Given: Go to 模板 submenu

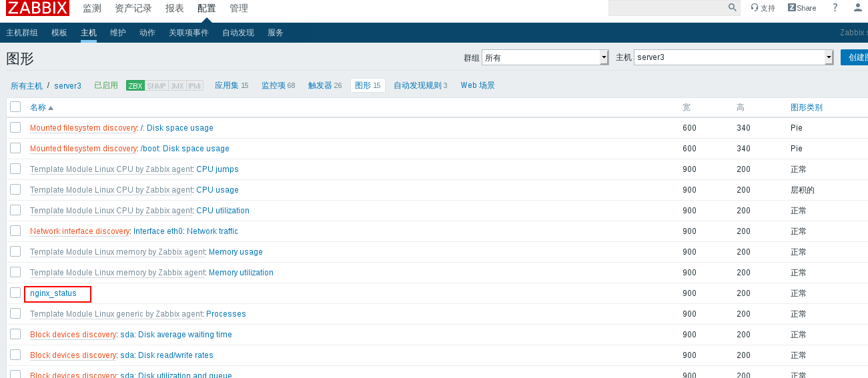Looking at the screenshot, I should coord(59,33).
